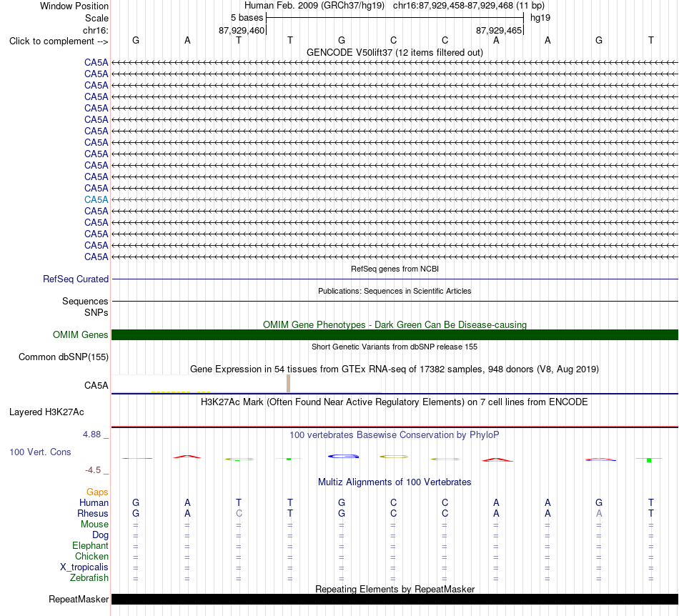This screenshot has width=679, height=616.
Task: Click the orange Gaps label
Action: click(97, 492)
